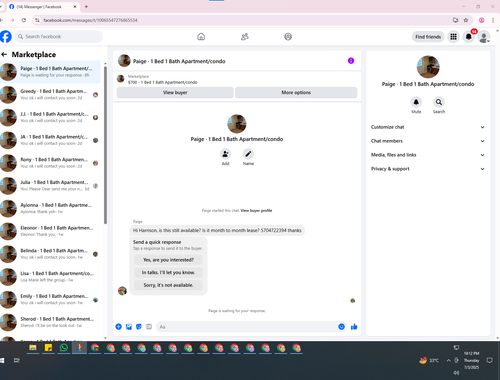Send a thumbs-up like
500x380 pixels.
coord(354,327)
